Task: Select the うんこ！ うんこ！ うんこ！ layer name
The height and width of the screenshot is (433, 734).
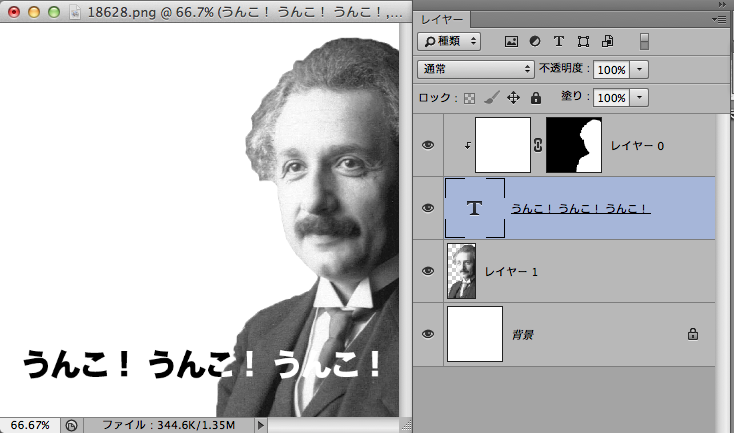Action: point(580,208)
